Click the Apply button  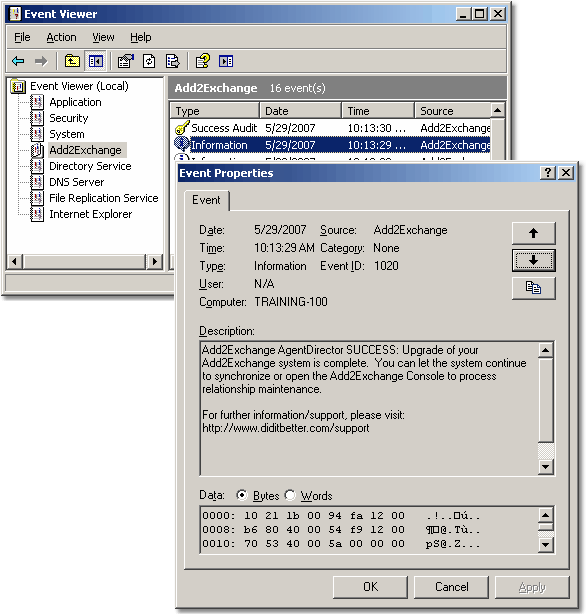[x=532, y=587]
